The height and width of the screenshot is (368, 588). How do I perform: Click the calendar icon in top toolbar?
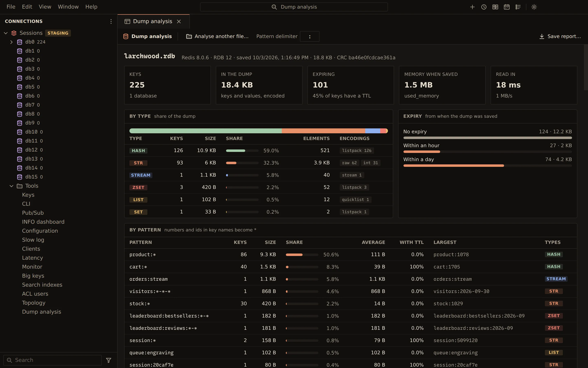(507, 7)
